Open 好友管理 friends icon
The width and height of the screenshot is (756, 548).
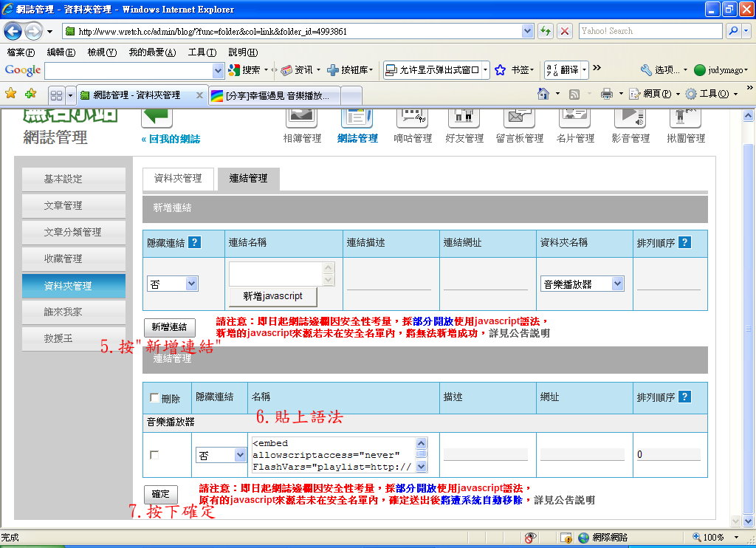coord(464,118)
